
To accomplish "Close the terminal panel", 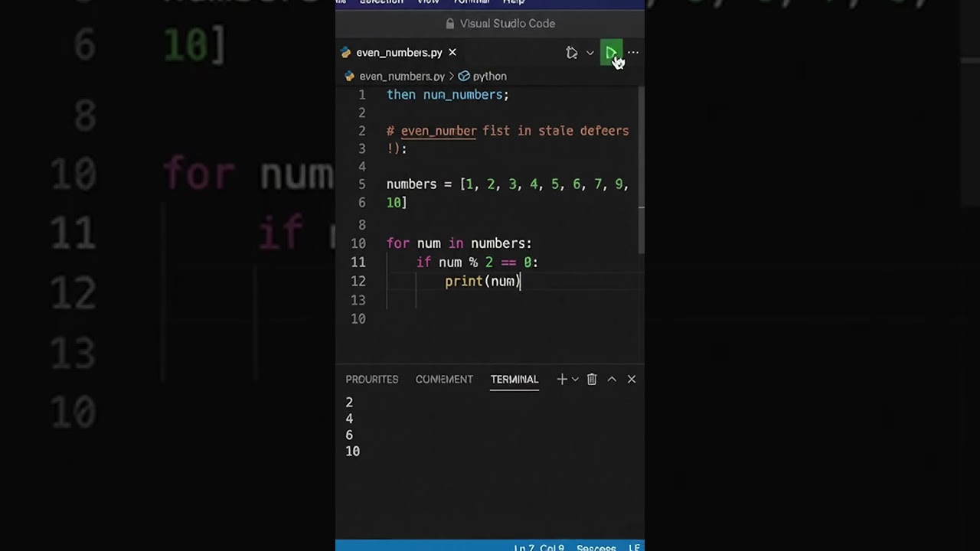I will click(x=632, y=379).
